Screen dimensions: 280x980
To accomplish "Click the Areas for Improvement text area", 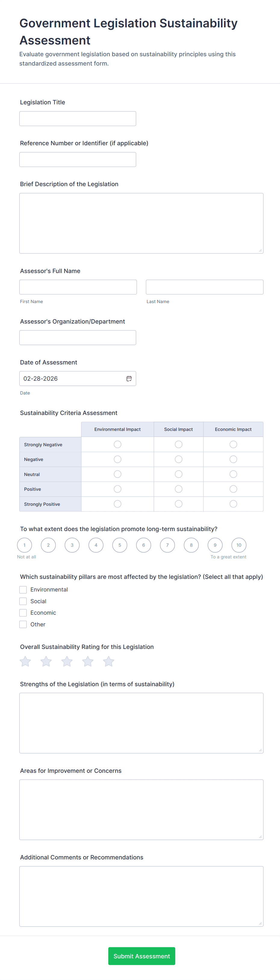I will 141,809.
